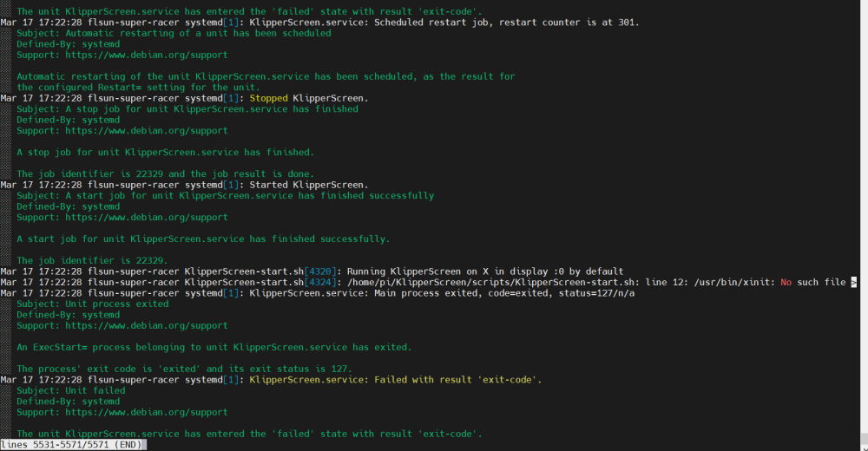The image size is (868, 451).
Task: Click the 'Started KlipperScreen.' log message
Action: 309,185
